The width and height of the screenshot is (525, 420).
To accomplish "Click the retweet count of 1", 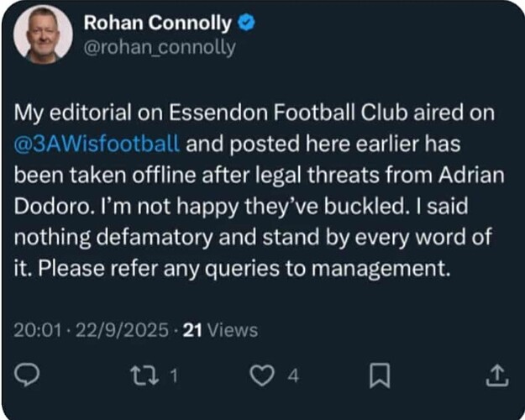I will [x=173, y=375].
